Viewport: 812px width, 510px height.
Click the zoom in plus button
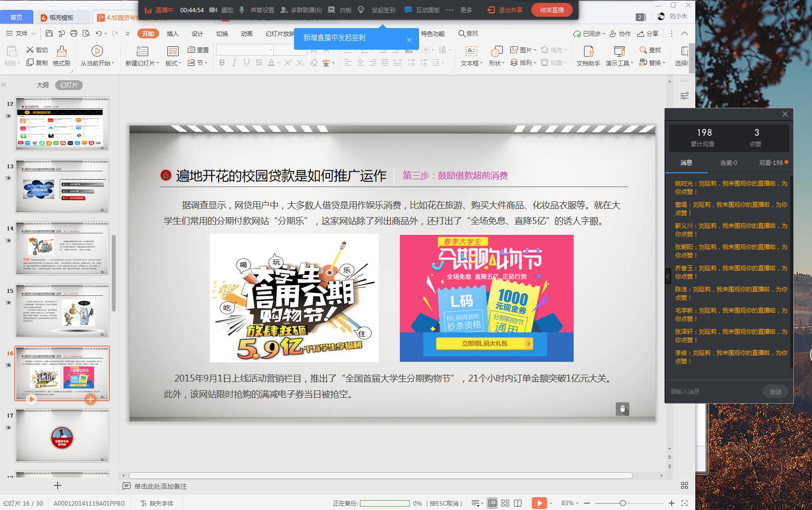(x=671, y=503)
